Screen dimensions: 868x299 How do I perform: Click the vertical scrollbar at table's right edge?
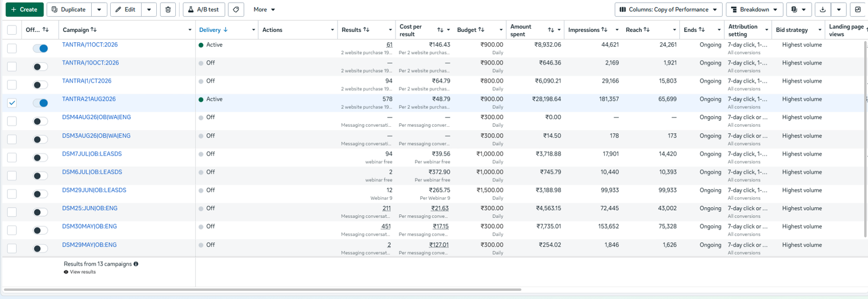865,139
